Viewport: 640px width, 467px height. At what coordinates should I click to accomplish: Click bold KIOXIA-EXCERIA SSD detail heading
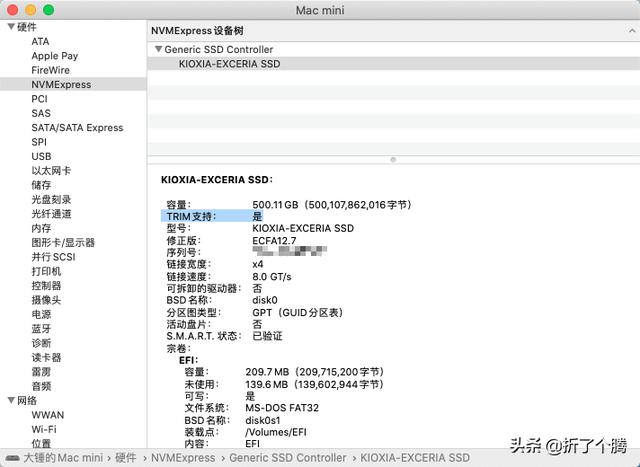(x=216, y=180)
